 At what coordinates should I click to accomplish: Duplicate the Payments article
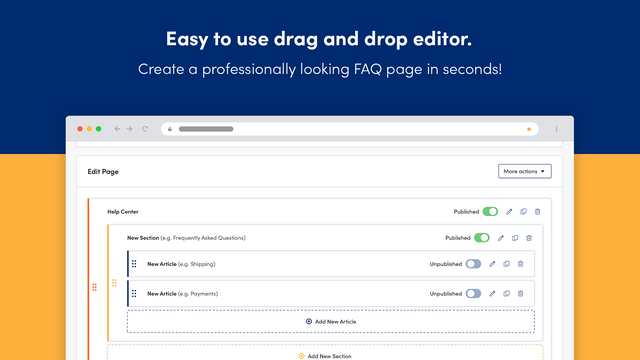coord(507,293)
